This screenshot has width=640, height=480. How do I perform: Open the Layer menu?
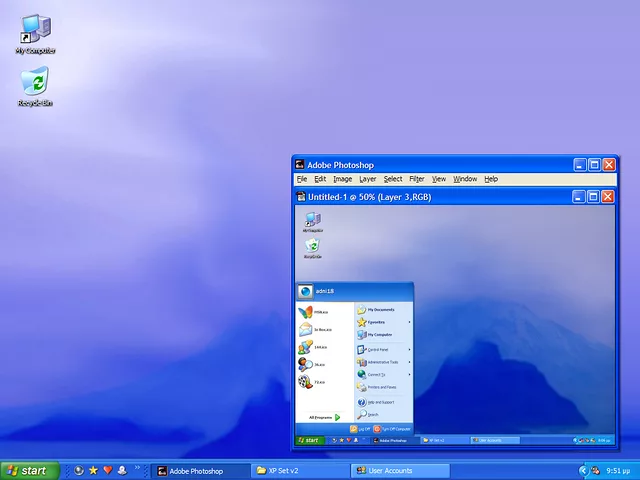click(368, 179)
